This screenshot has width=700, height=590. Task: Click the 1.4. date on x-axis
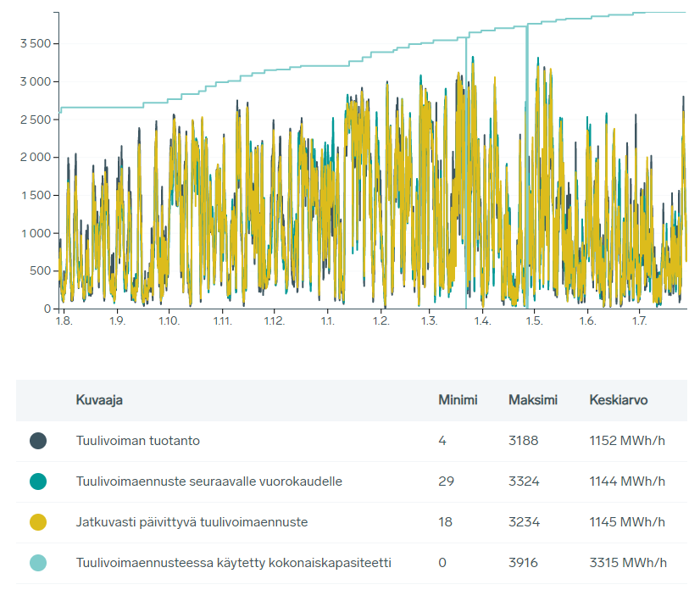[x=482, y=322]
